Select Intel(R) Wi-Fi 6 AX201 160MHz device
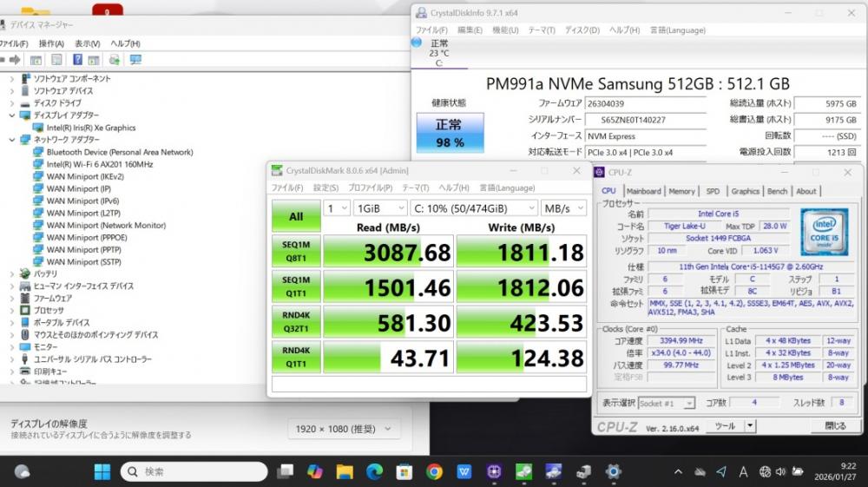Screen dimensions: 868x487 click(x=99, y=164)
